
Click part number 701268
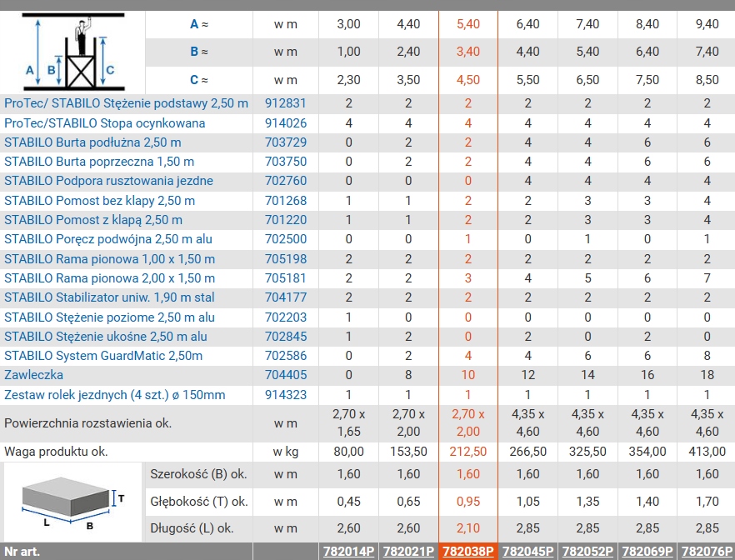pos(286,201)
